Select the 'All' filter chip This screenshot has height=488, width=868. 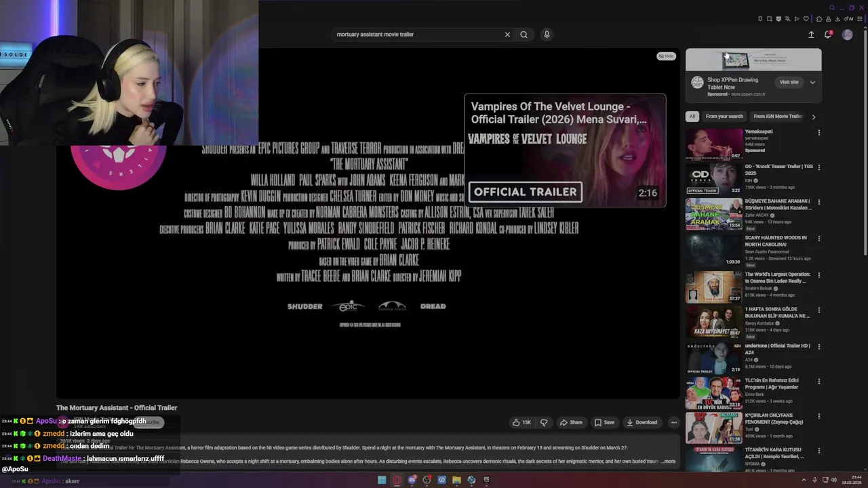point(692,117)
